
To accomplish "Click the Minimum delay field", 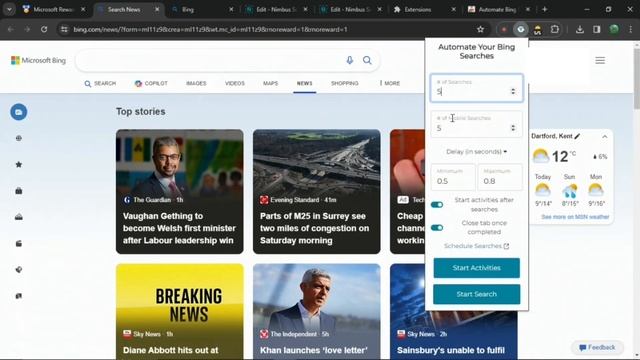I will [453, 177].
